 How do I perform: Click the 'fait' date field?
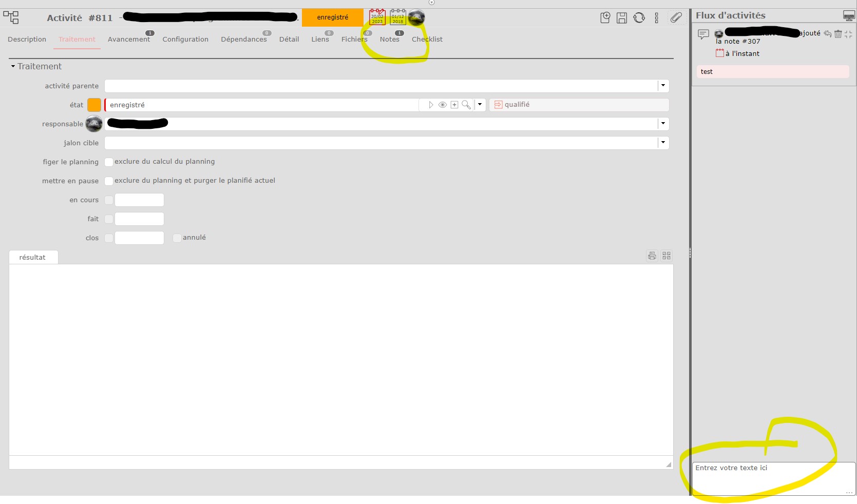[139, 219]
